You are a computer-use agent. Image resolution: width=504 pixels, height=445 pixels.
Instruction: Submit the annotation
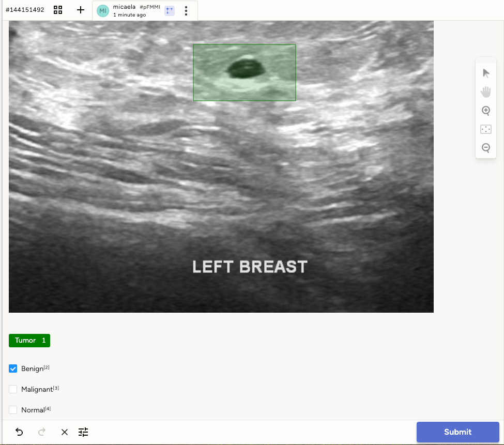(x=457, y=432)
